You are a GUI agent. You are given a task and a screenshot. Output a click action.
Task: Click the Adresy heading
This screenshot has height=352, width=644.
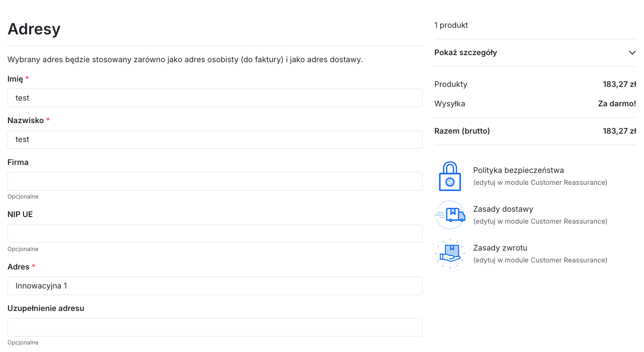(x=34, y=29)
